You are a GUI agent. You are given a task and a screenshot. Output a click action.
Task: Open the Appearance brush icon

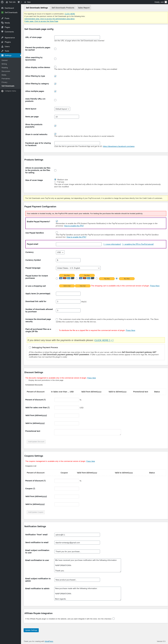2,38
